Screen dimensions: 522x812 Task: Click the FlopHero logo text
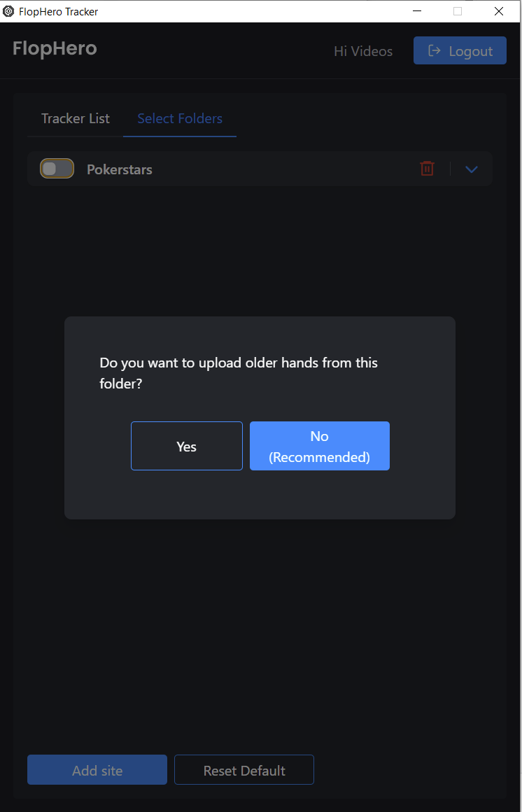pos(55,49)
